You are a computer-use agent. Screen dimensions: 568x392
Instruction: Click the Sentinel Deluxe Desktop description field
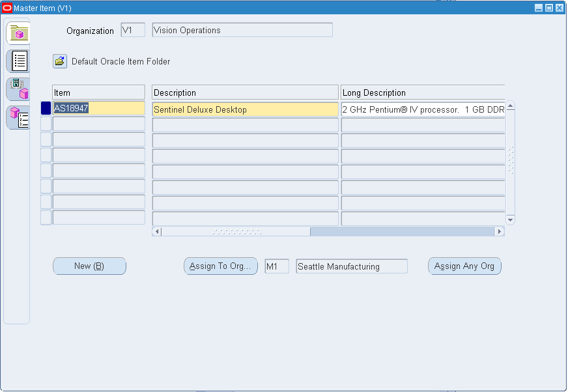(245, 109)
